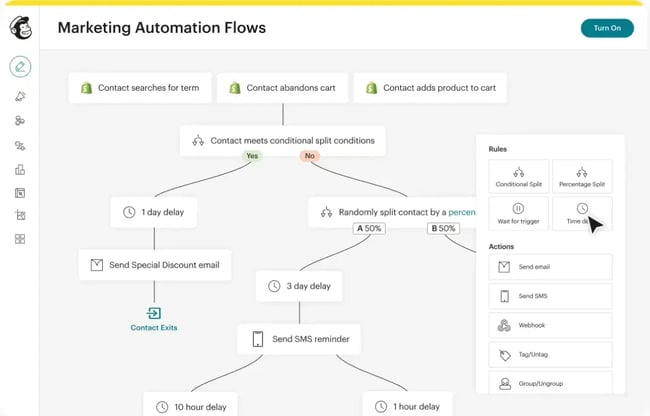Click the Contact Exits arrow icon
Screen dimensions: 650x416
tap(154, 313)
